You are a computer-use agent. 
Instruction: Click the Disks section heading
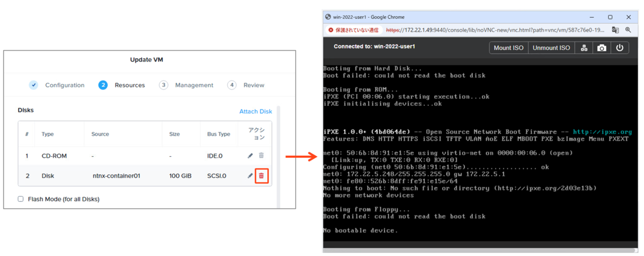[26, 110]
